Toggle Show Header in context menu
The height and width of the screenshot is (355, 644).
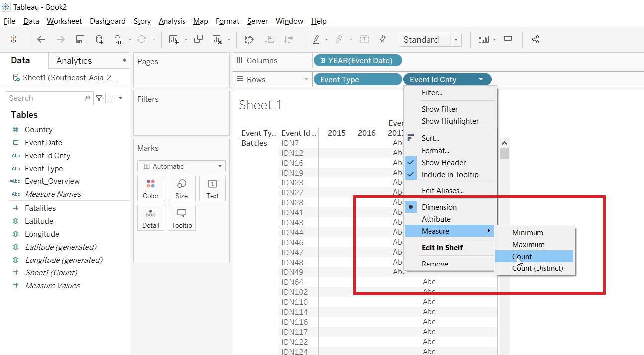coord(443,163)
